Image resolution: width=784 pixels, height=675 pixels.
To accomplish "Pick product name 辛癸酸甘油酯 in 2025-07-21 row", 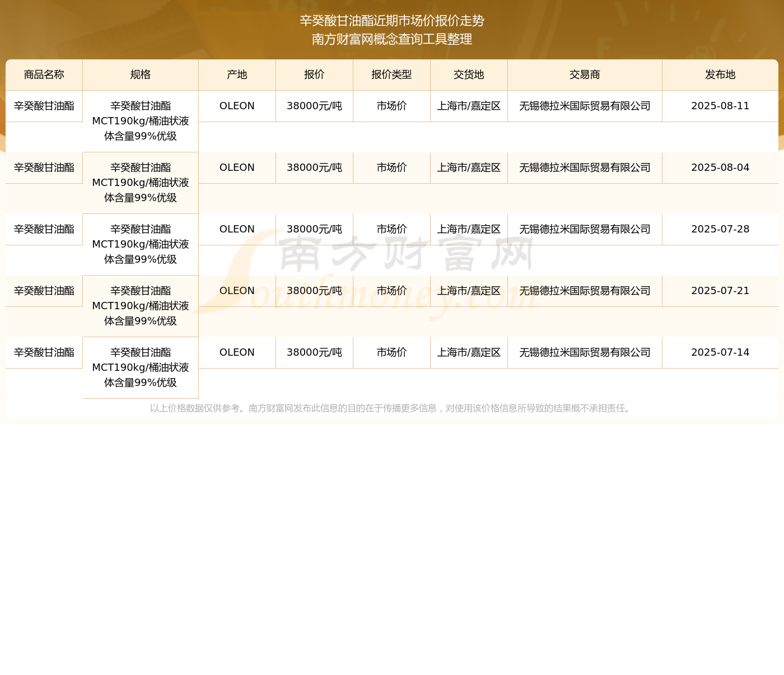I will pos(44,291).
